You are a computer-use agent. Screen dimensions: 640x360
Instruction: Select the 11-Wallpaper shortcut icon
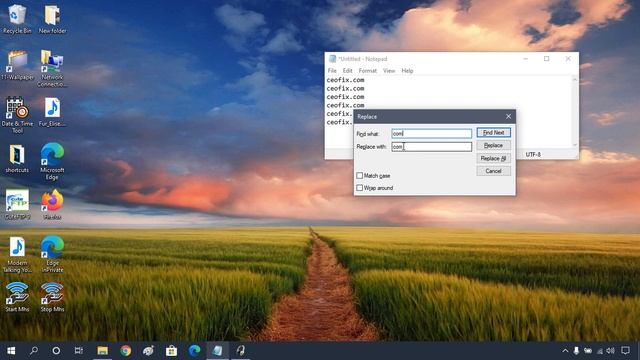17,65
